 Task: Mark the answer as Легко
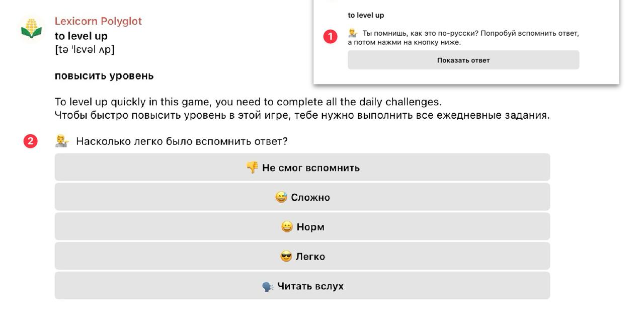(x=302, y=257)
